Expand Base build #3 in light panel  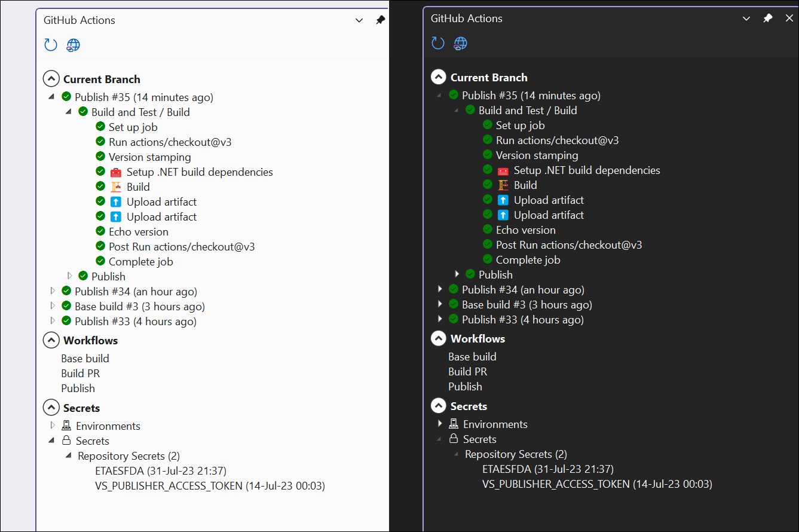53,306
